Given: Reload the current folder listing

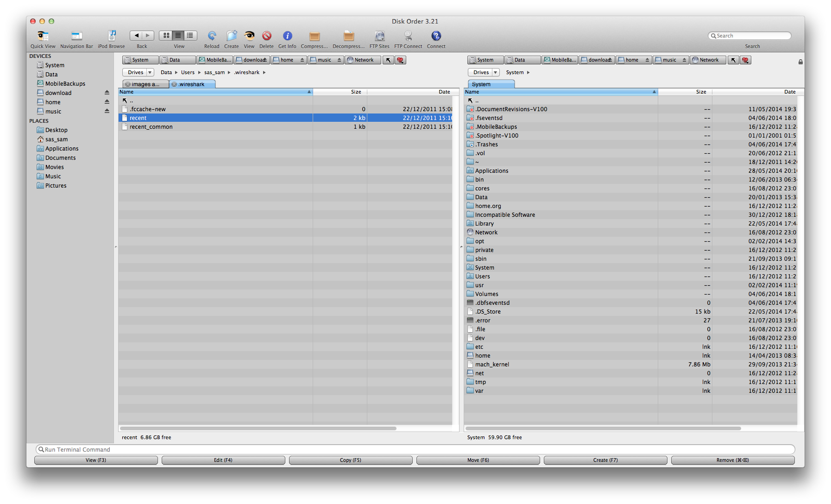Looking at the screenshot, I should coord(212,36).
